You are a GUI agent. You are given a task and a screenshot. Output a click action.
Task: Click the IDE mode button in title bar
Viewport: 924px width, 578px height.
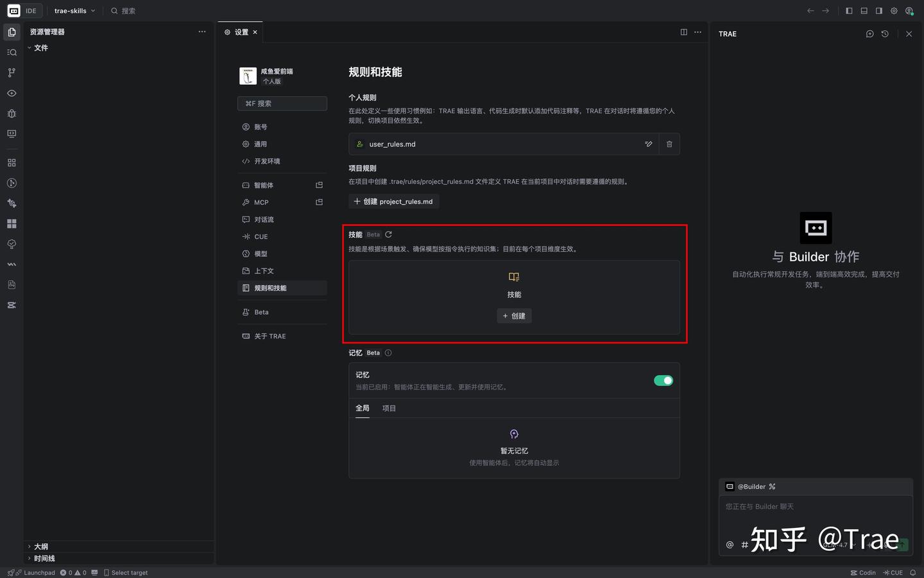[31, 11]
